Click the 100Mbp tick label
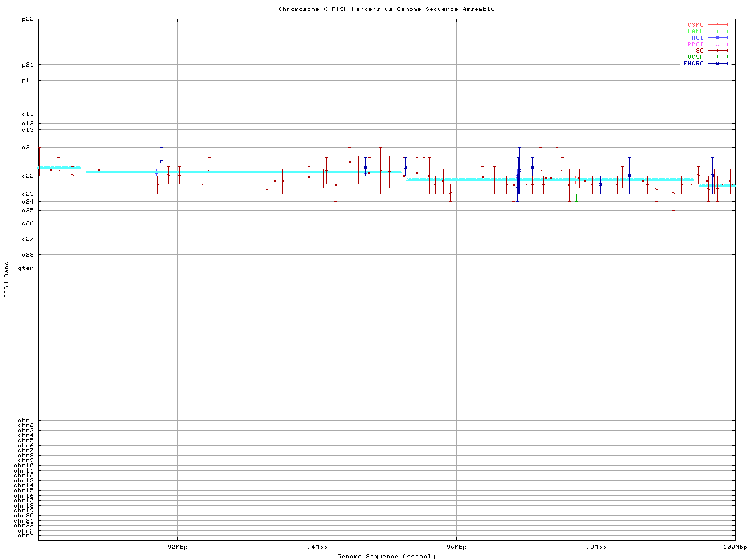The height and width of the screenshot is (560, 747). [735, 547]
